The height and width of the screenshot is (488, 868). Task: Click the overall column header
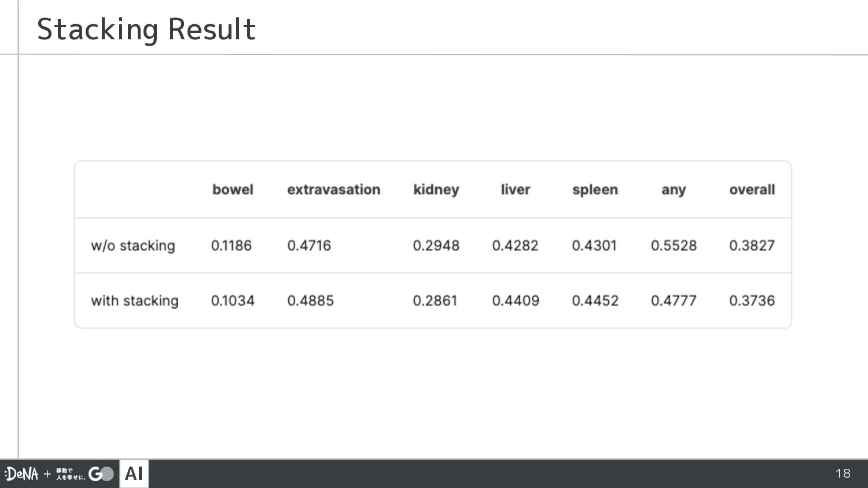(x=752, y=190)
